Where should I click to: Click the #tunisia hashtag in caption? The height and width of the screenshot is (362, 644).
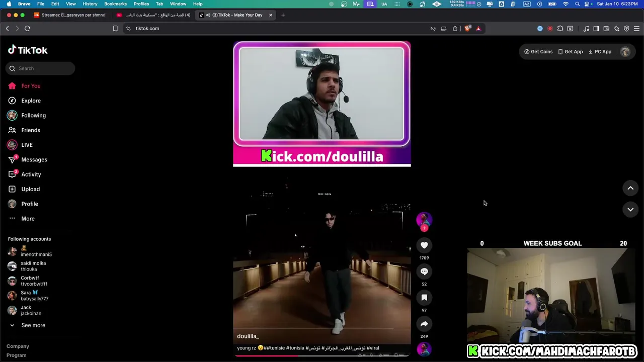click(x=295, y=348)
